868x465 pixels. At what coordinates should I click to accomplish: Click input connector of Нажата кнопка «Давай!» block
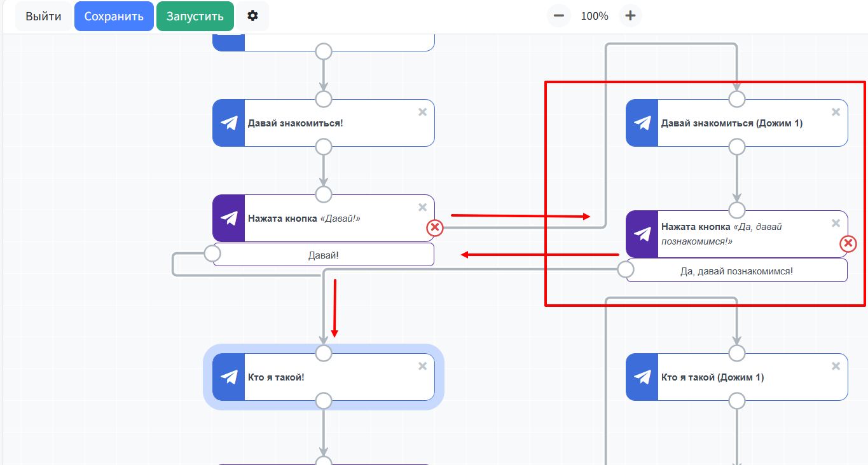pos(324,194)
